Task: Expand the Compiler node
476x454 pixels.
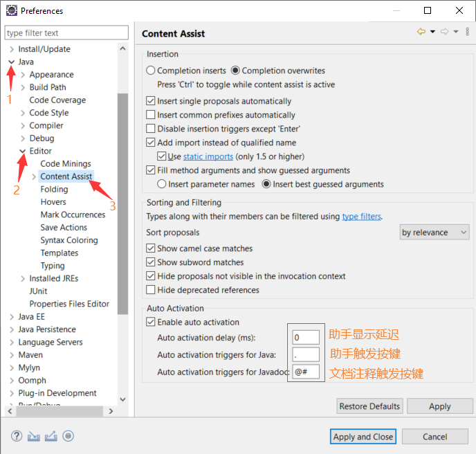Action: [23, 126]
